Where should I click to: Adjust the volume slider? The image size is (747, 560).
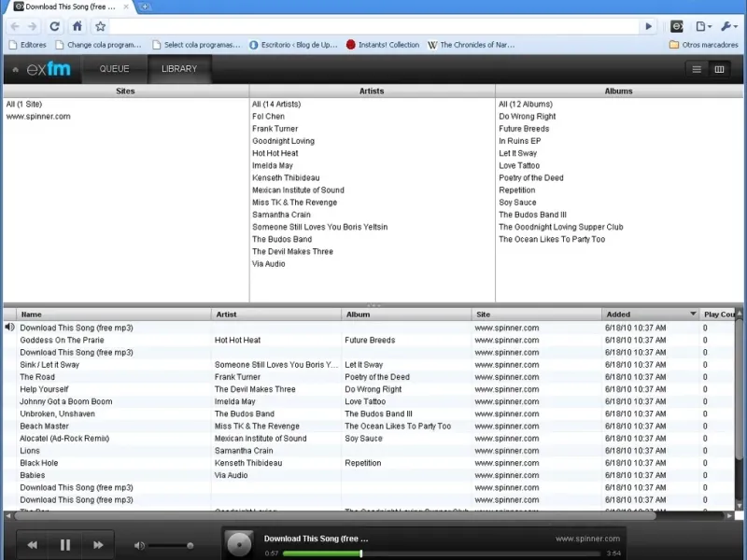pos(171,546)
